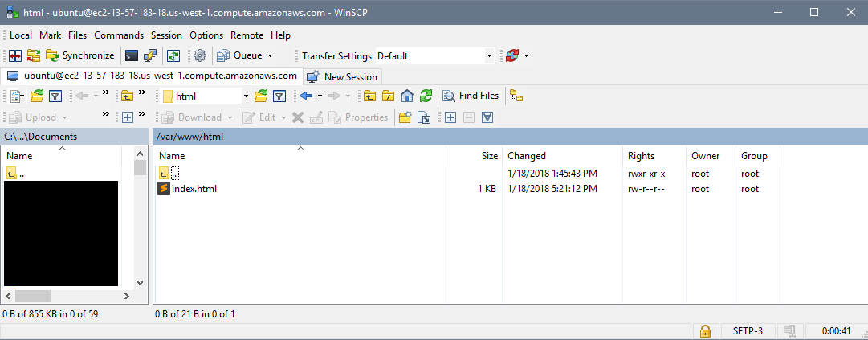Click the remote Refresh green arrows icon

425,96
